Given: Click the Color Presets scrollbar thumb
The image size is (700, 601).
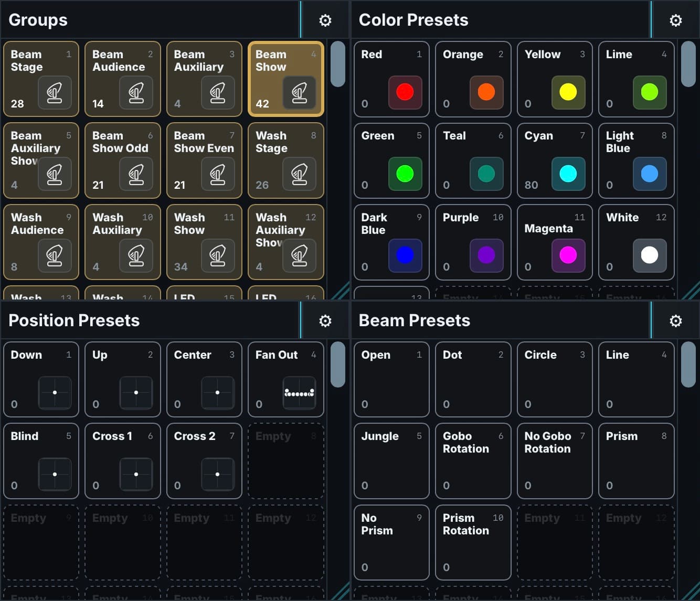Looking at the screenshot, I should [x=688, y=64].
